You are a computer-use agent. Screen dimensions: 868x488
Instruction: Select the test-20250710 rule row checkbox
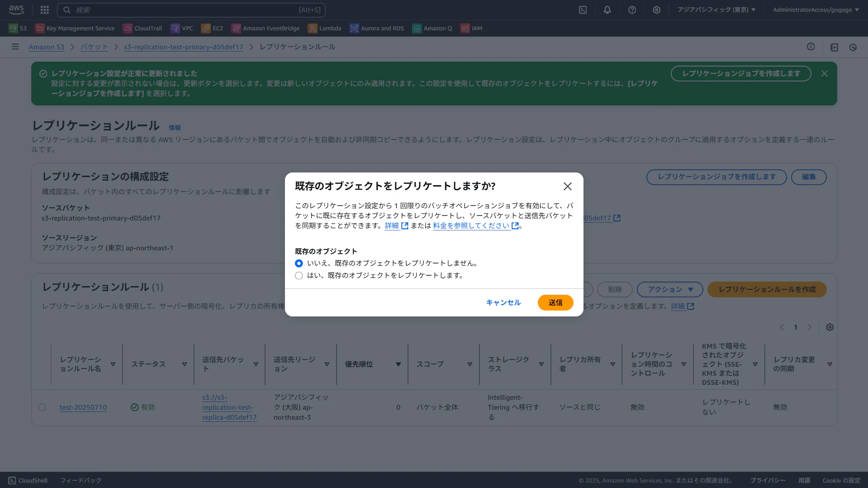42,407
